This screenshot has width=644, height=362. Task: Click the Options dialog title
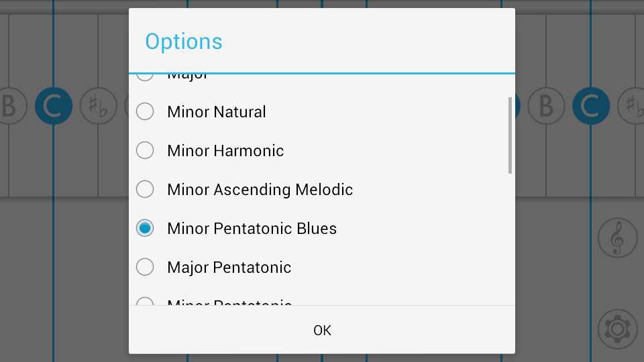[x=184, y=42]
